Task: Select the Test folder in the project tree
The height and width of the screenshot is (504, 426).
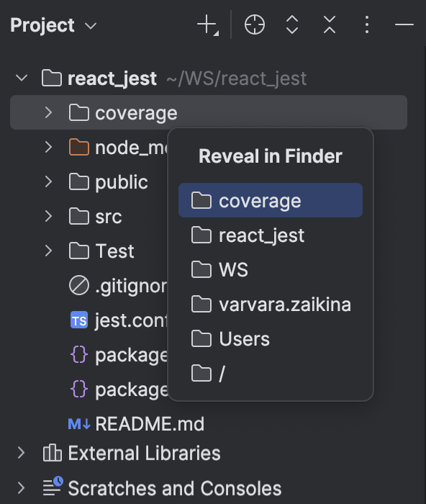Action: pyautogui.click(x=114, y=251)
